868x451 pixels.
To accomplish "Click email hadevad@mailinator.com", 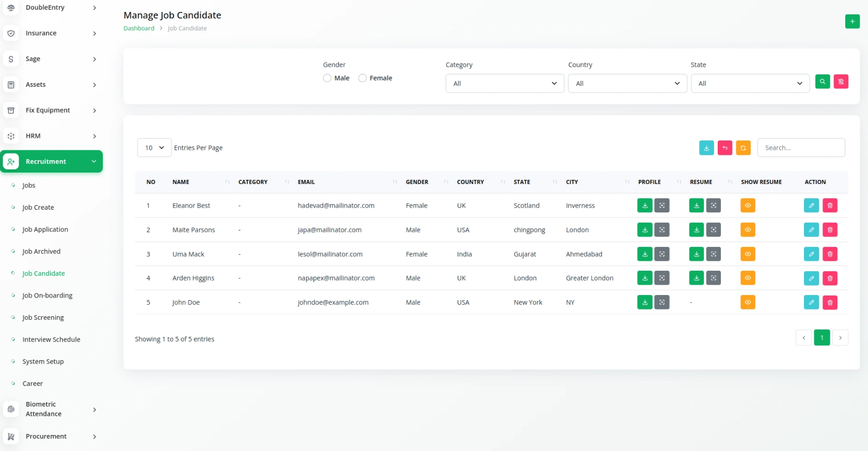I will (x=336, y=206).
